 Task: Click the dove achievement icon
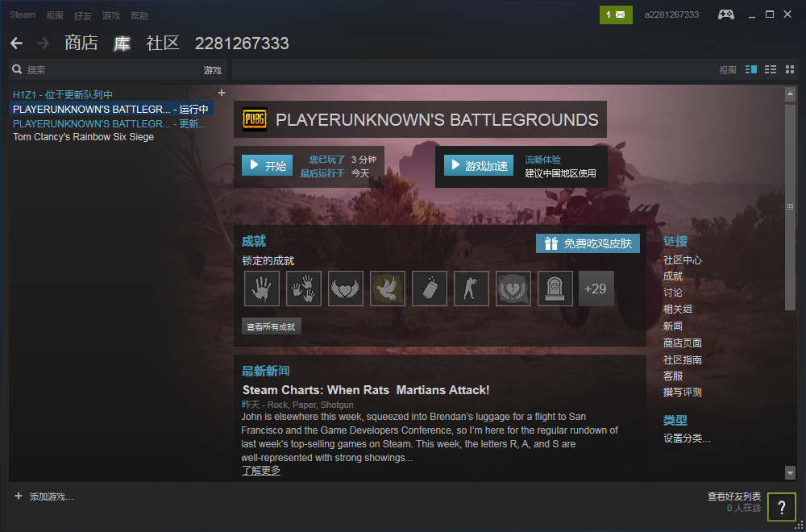pyautogui.click(x=388, y=289)
